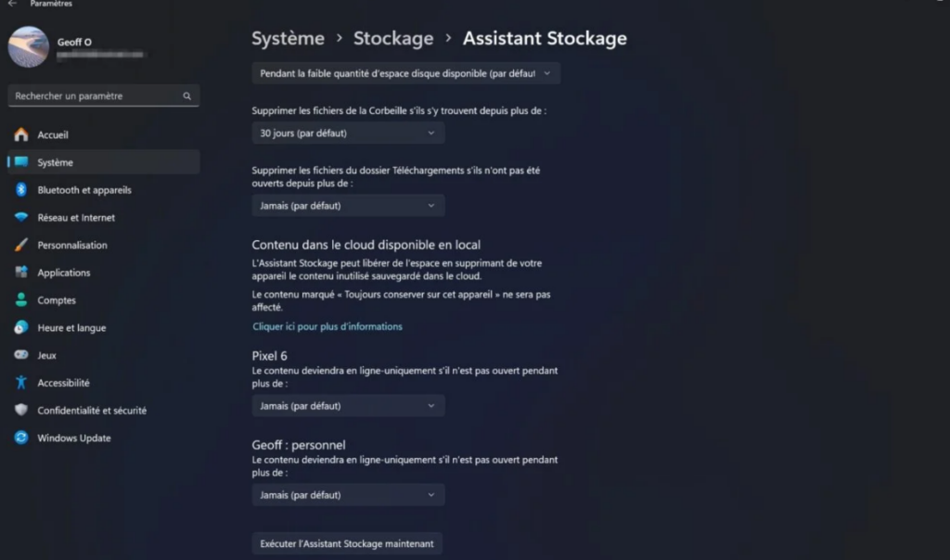
Task: Expand the Geoff : personnel dropdown
Action: (x=348, y=495)
